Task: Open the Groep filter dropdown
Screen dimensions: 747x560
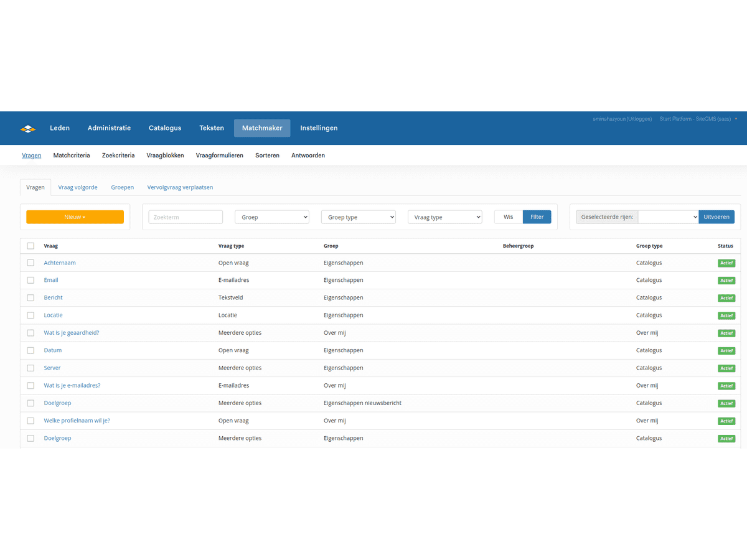Action: pos(271,217)
